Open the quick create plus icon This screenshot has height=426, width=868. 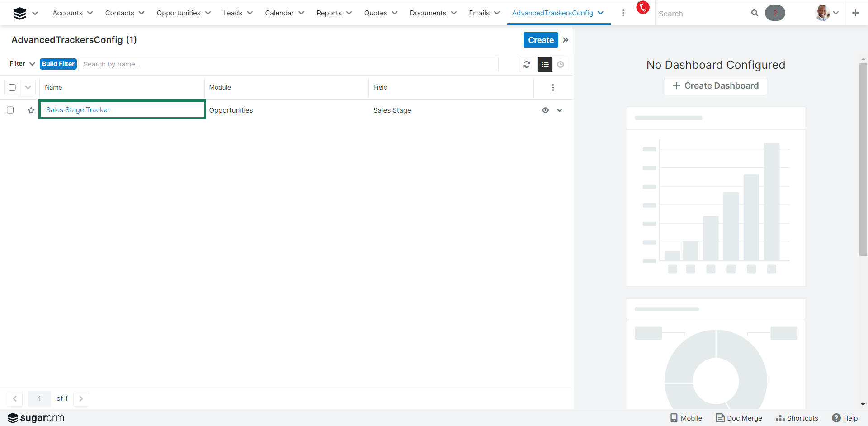(x=855, y=13)
